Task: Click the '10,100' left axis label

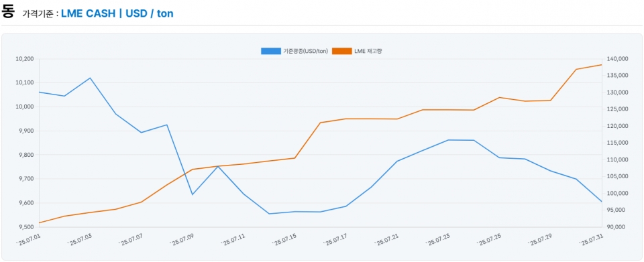Action: click(x=25, y=83)
